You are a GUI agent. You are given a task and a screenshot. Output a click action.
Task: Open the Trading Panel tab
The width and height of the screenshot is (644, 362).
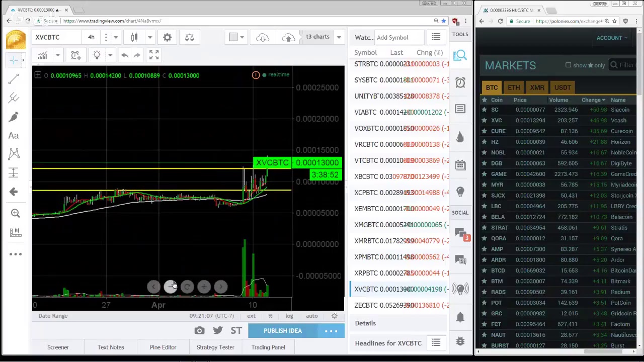(x=268, y=347)
